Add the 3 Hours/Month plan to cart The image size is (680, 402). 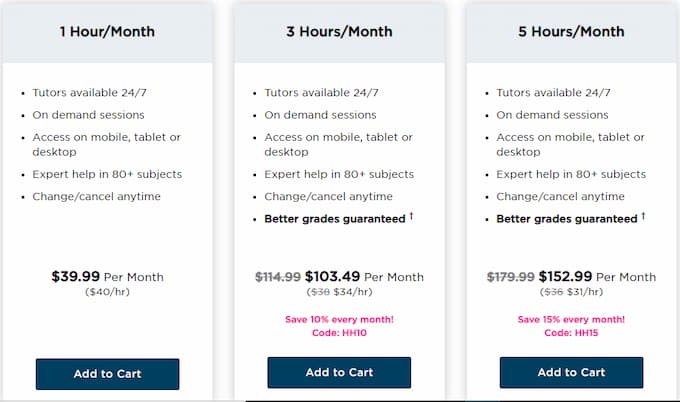point(339,372)
